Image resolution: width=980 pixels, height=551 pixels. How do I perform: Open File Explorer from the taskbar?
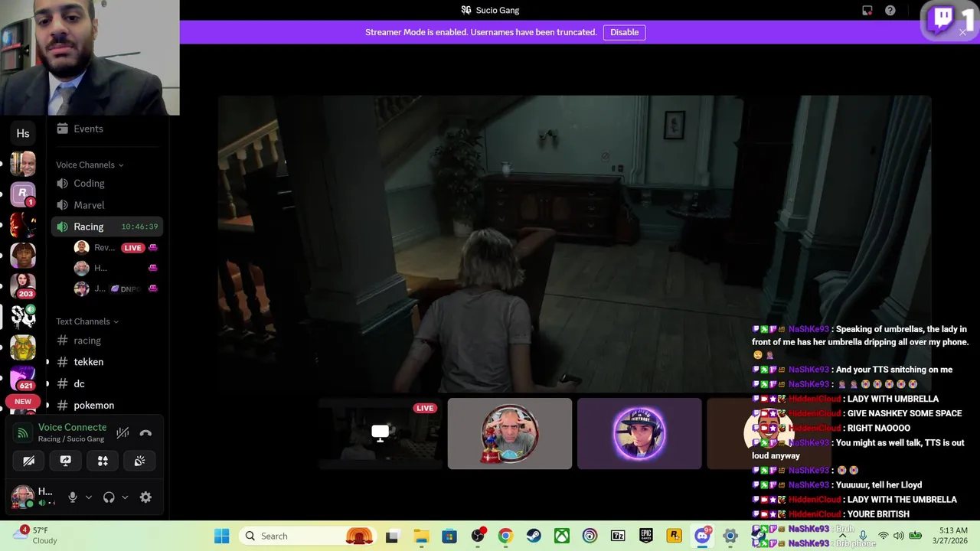click(421, 536)
